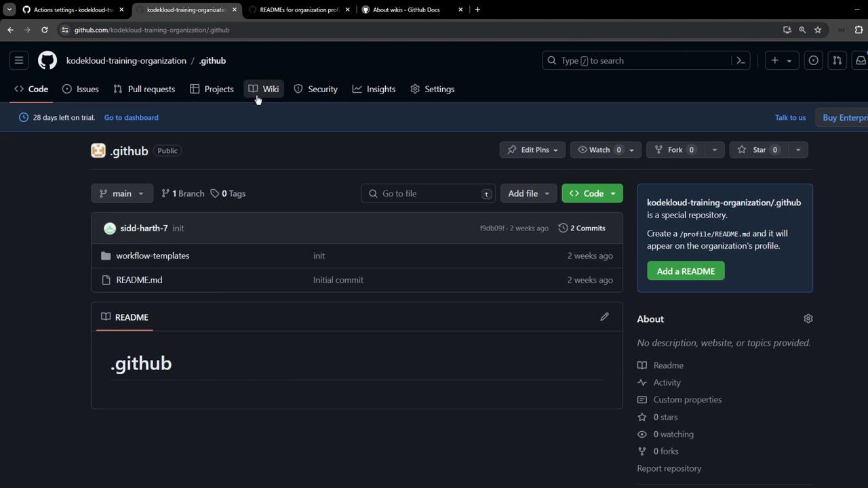
Task: Open the issues icon in header
Action: click(x=813, y=60)
